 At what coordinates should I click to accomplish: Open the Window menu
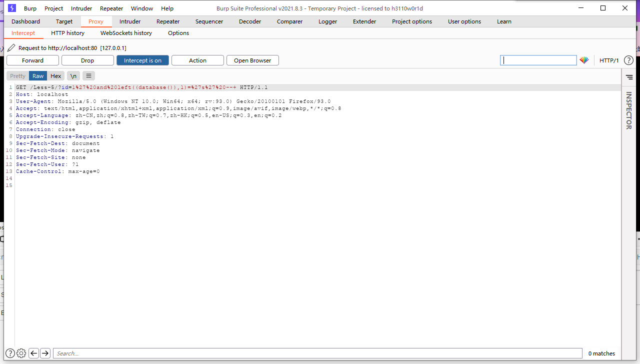pyautogui.click(x=142, y=8)
